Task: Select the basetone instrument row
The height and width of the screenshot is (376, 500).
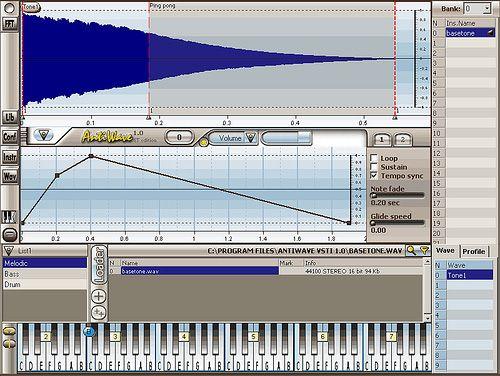Action: tap(470, 33)
